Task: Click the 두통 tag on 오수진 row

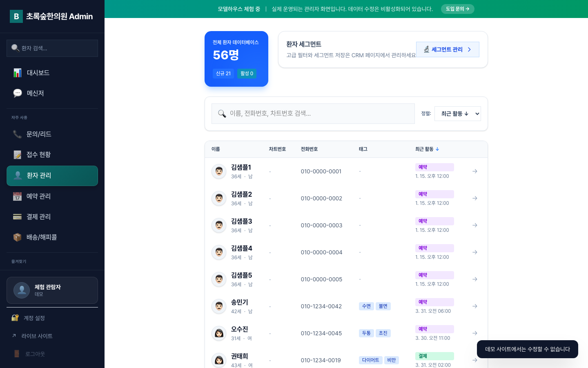Action: (x=366, y=333)
